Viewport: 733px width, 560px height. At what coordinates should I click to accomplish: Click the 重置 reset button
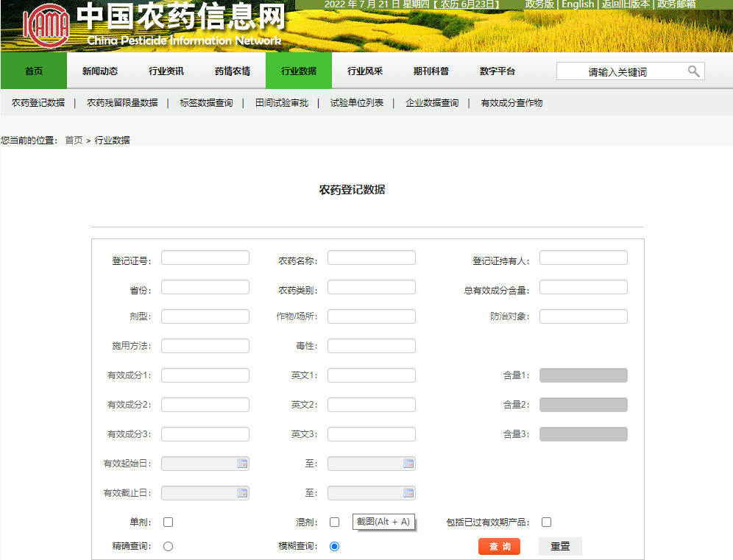pos(559,546)
